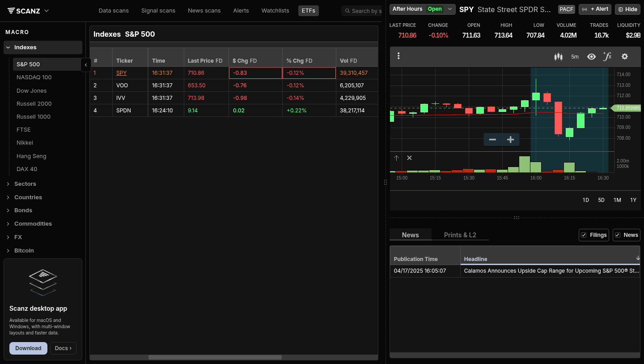The width and height of the screenshot is (644, 364).
Task: Open the News scans tab
Action: [204, 11]
